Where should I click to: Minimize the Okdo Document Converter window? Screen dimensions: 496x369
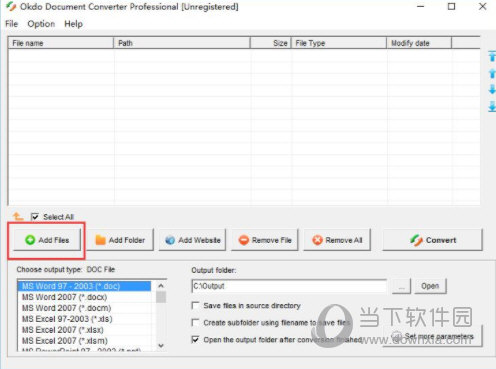coord(421,7)
